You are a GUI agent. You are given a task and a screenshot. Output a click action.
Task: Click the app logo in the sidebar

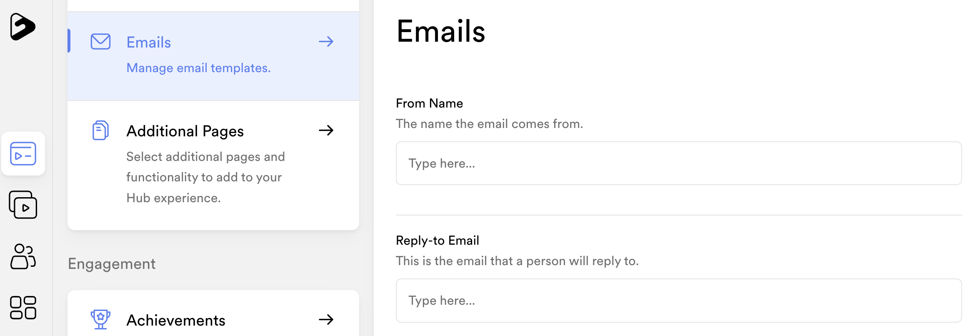pyautogui.click(x=23, y=27)
